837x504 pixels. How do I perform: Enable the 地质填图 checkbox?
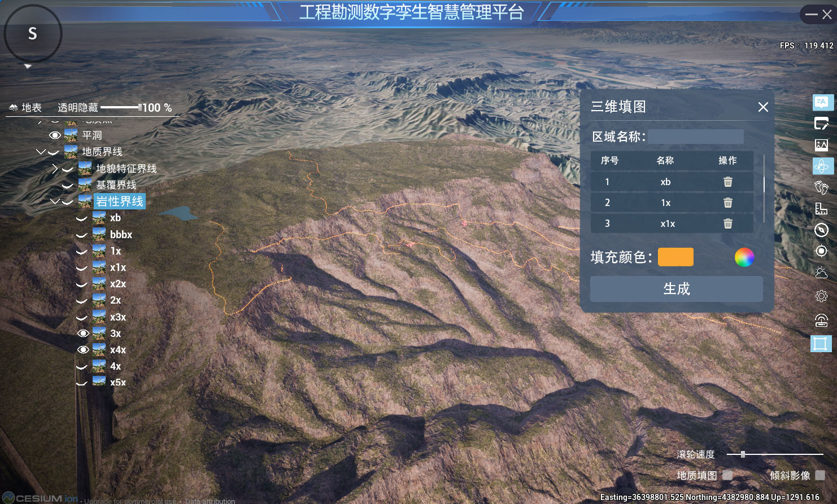727,475
